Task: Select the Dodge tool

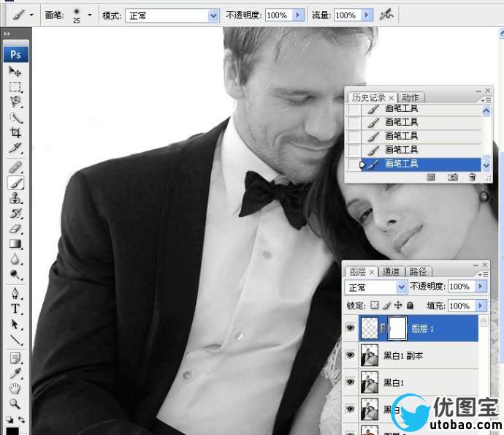Action: [15, 274]
